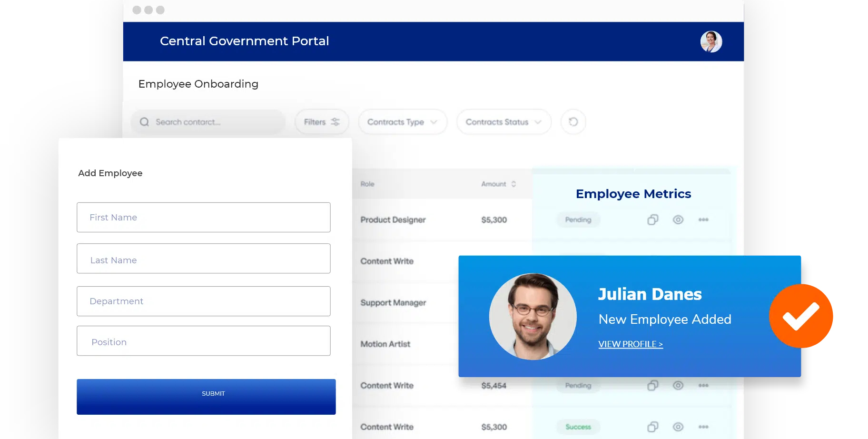Click the First Name input field
868x439 pixels.
coord(203,218)
